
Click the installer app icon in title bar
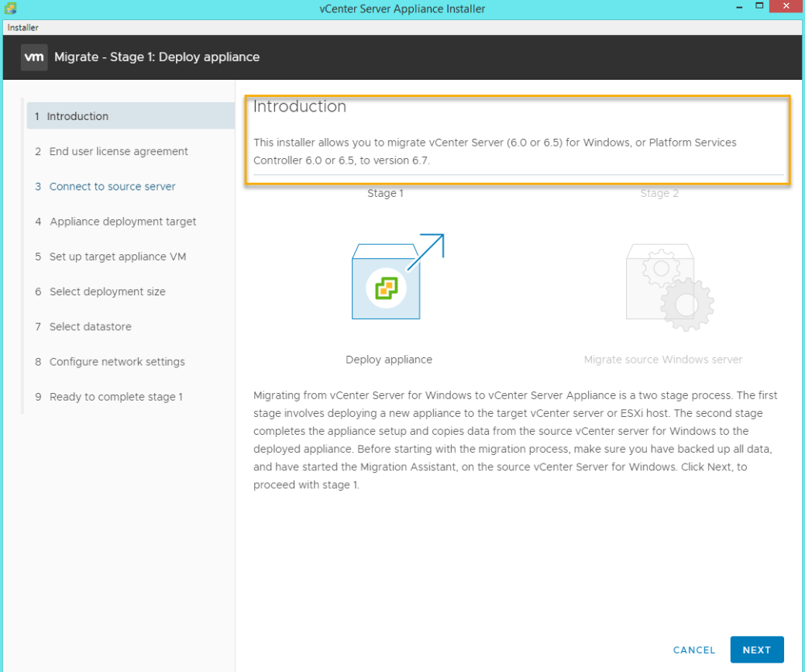point(10,9)
